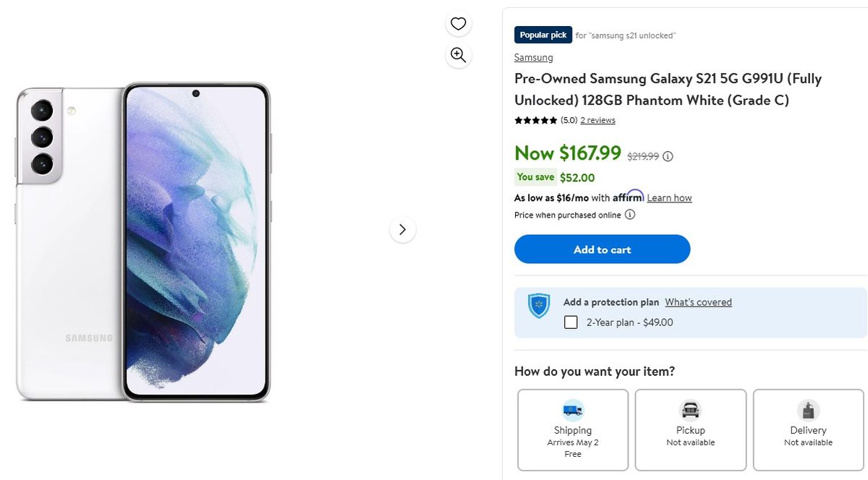This screenshot has height=480, width=868.
Task: Click the Affirm logo
Action: coord(629,195)
